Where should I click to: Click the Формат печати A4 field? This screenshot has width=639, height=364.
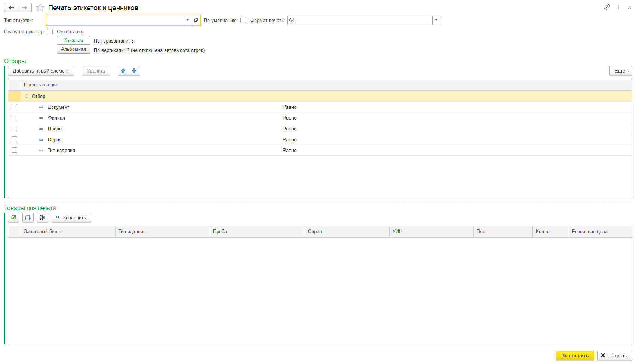pyautogui.click(x=360, y=20)
